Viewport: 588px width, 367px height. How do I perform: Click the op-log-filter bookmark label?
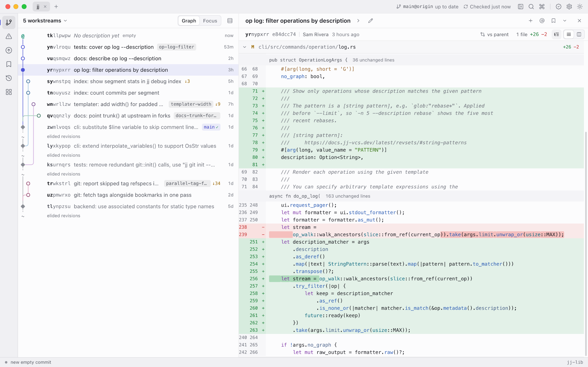pos(176,47)
